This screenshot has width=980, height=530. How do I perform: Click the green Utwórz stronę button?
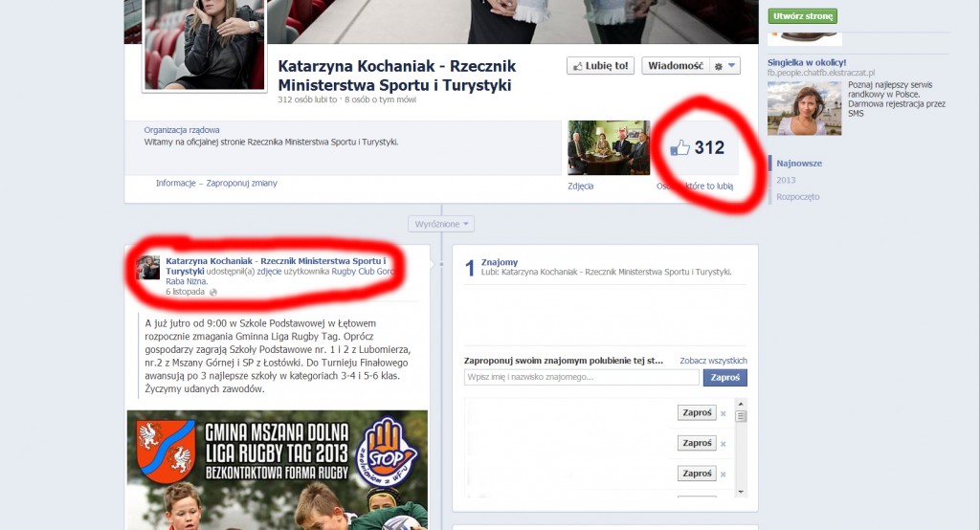[803, 16]
